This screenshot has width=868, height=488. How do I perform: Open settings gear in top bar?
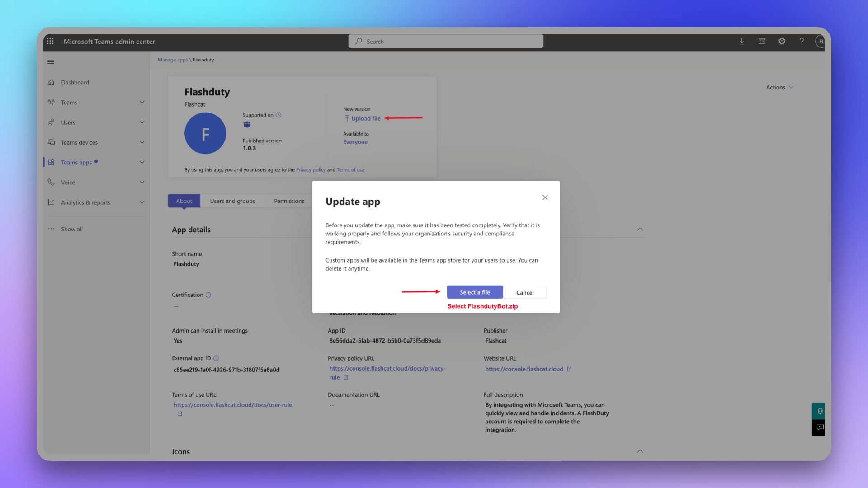(x=782, y=41)
